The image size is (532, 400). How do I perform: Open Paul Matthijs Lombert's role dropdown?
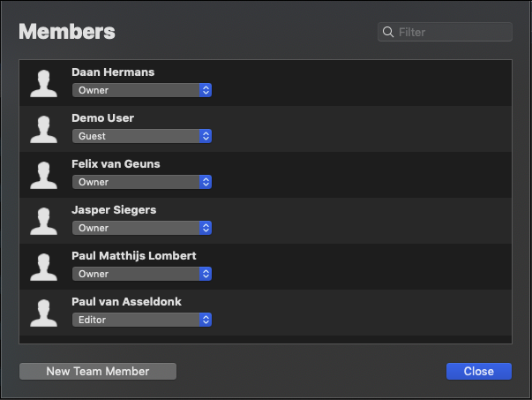coord(141,274)
